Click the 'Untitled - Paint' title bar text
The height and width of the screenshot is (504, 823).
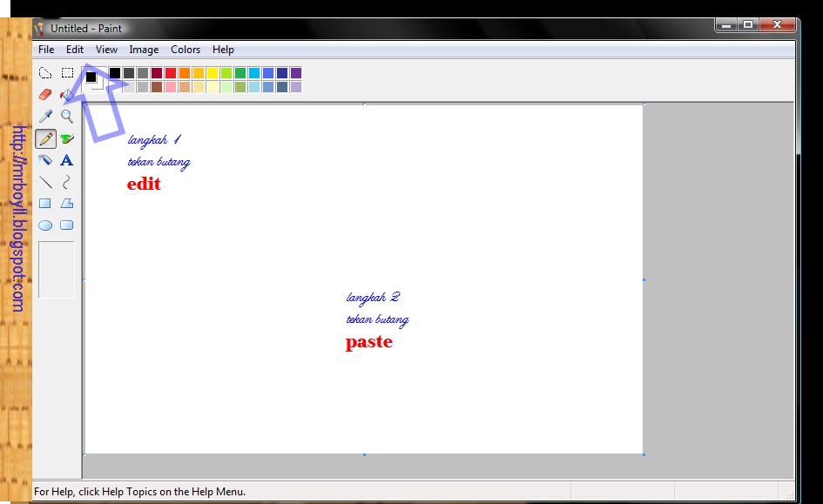[x=86, y=29]
